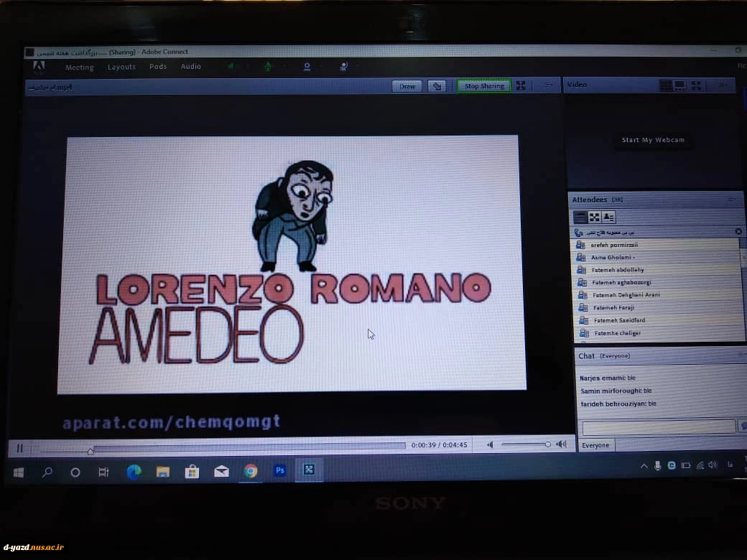Viewport: 747px width, 560px height.
Task: Maximize the Video pod
Action: [696, 85]
